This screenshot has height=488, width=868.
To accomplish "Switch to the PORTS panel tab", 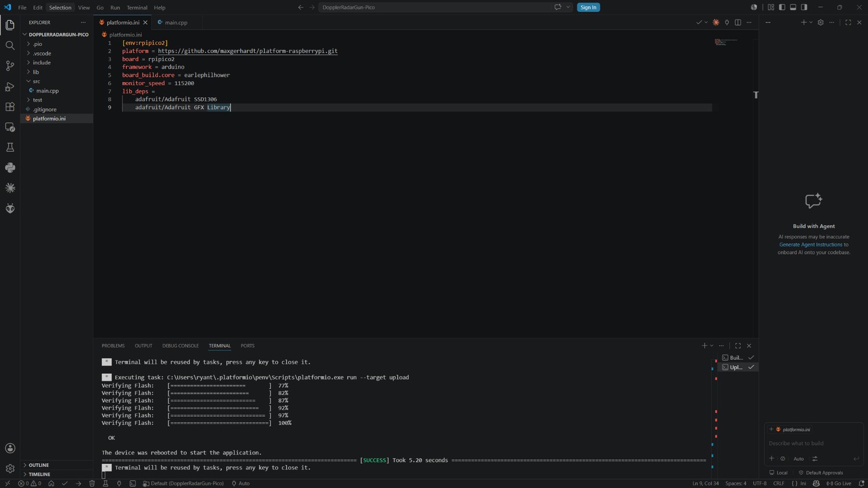I will [x=248, y=346].
